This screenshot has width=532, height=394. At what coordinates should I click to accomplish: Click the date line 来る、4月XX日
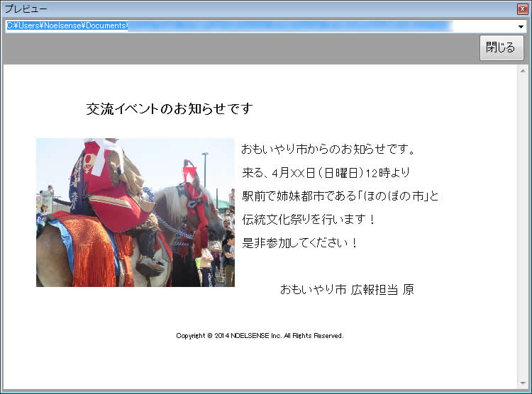[x=326, y=172]
